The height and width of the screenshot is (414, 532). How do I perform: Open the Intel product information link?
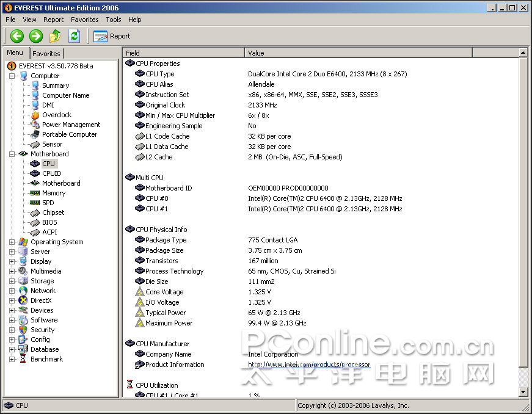[x=308, y=365]
